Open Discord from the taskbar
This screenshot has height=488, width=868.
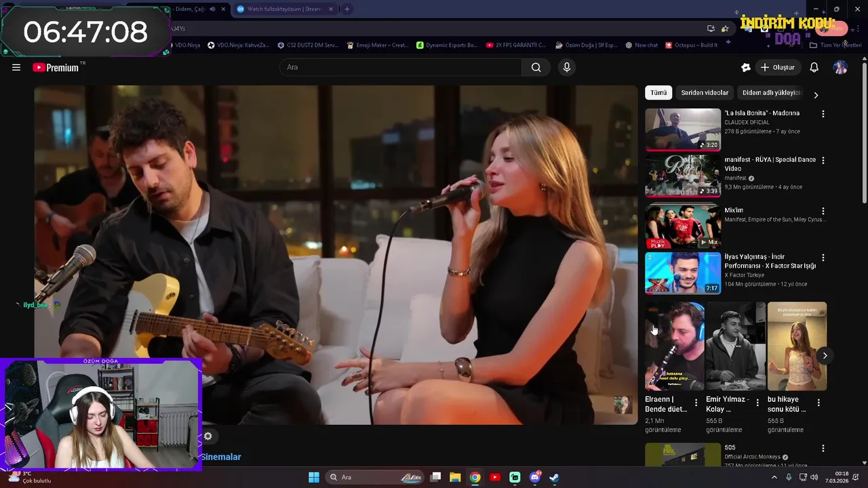pos(535,477)
